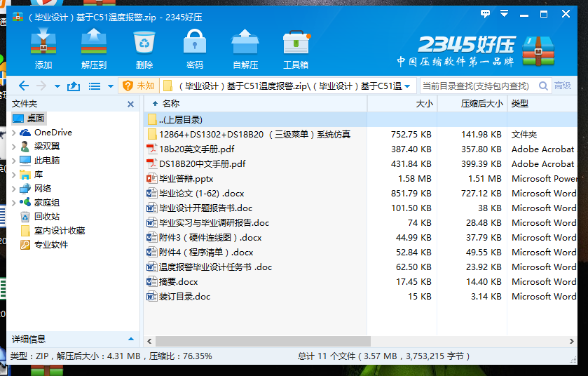Viewport: 588px width, 376px height.
Task: Click the horizontal scrollbar thumb
Action: pos(263,341)
